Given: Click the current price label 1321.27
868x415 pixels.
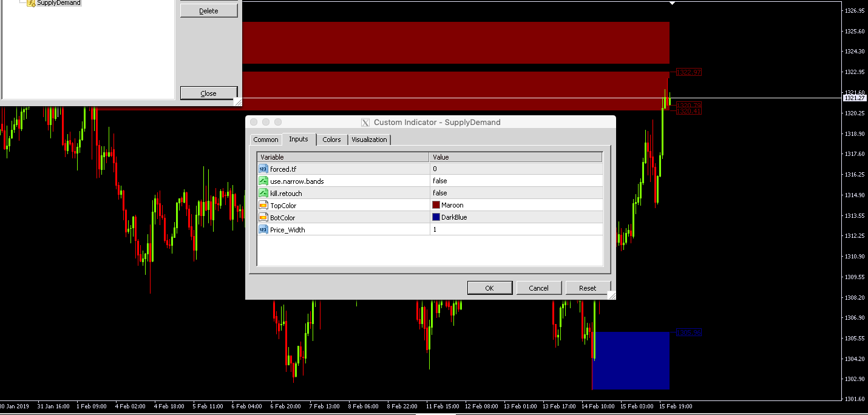Looking at the screenshot, I should click(855, 98).
